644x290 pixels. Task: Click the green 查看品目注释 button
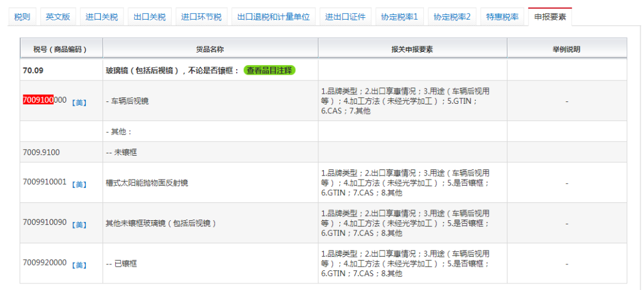pos(270,70)
